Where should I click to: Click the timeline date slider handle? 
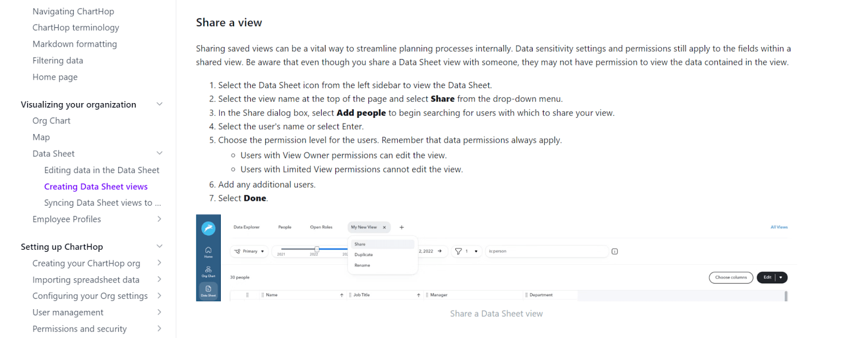pos(317,249)
